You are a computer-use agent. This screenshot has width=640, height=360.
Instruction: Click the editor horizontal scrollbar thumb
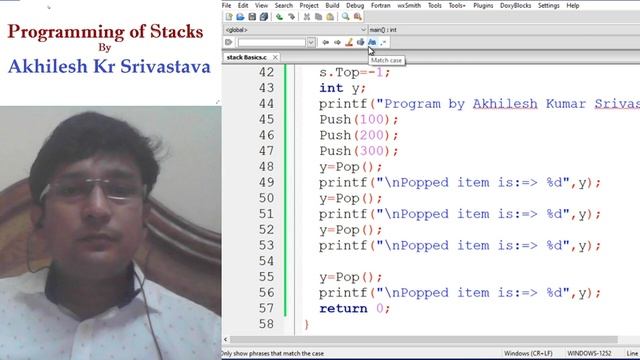[424, 339]
